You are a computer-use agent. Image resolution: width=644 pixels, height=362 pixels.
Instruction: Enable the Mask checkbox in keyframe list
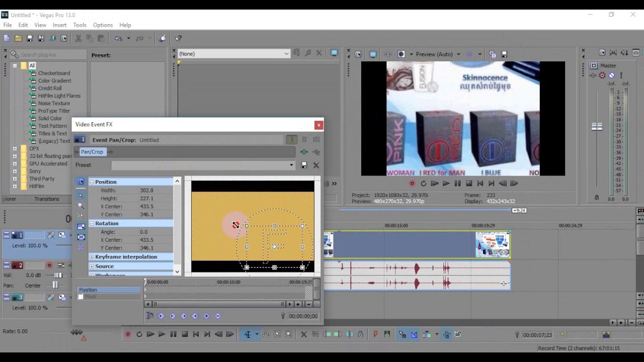(x=80, y=297)
